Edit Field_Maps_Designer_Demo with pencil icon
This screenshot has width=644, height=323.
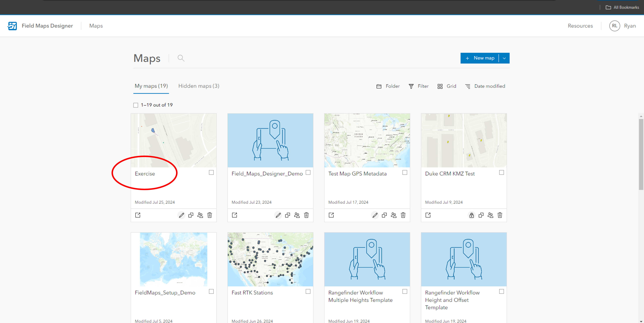point(278,215)
